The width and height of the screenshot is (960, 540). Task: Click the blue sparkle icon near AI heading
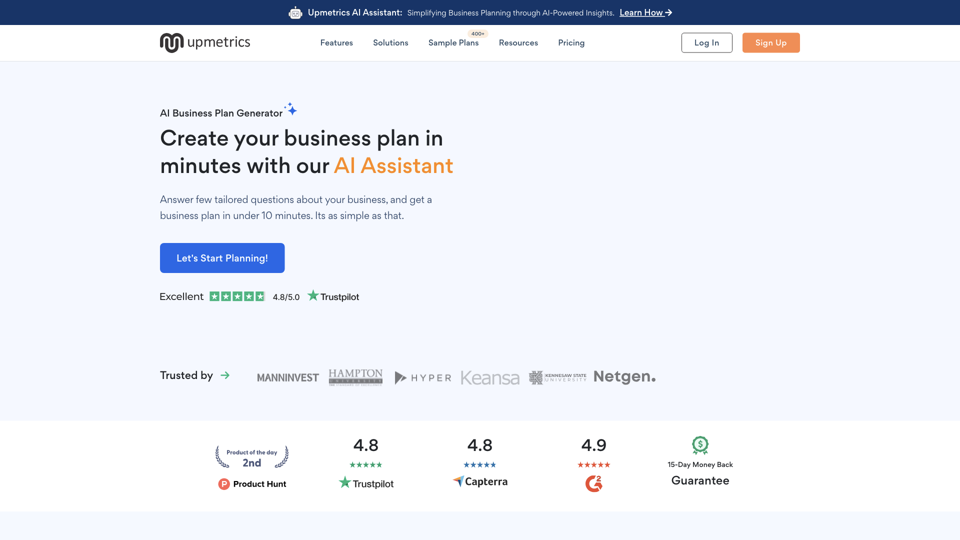(291, 109)
